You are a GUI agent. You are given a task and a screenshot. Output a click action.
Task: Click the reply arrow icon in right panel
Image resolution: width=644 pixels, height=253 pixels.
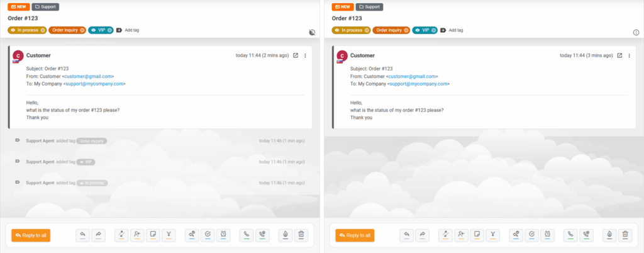[407, 235]
